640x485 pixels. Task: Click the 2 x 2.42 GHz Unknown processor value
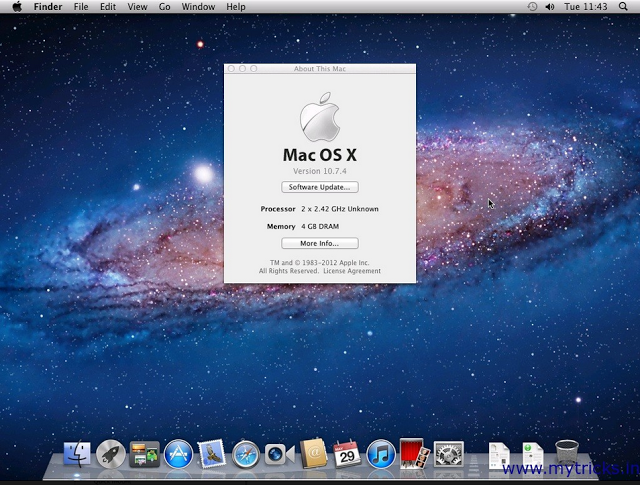[340, 209]
